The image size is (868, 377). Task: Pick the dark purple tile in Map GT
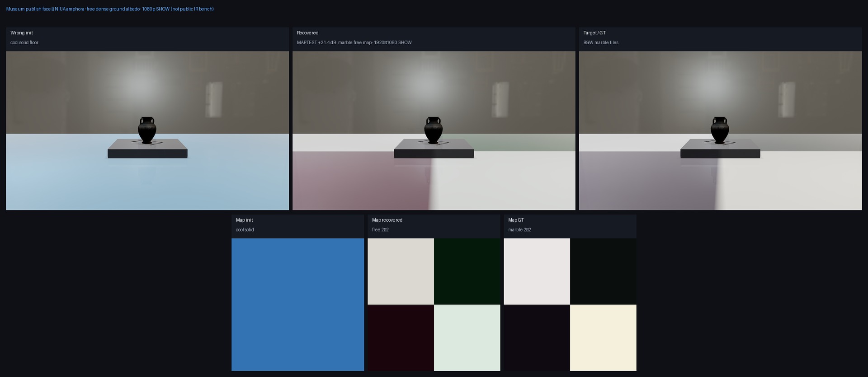click(x=537, y=338)
